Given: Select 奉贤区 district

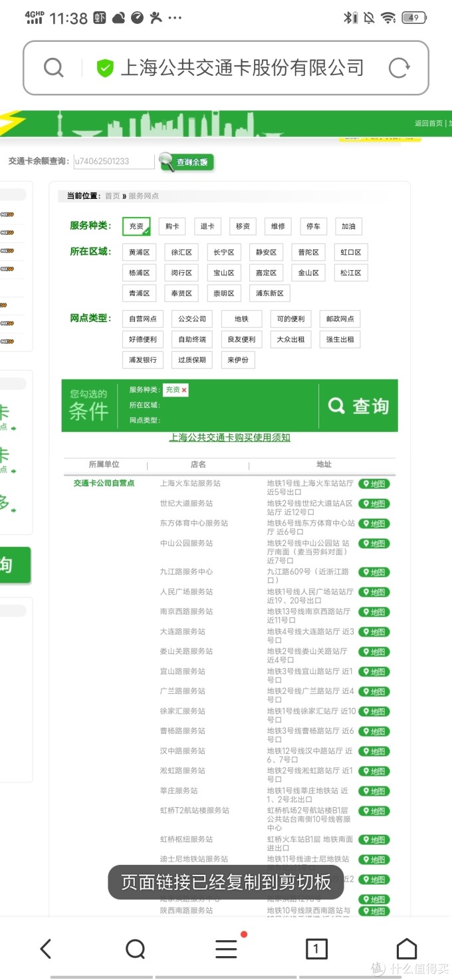Looking at the screenshot, I should (x=181, y=293).
